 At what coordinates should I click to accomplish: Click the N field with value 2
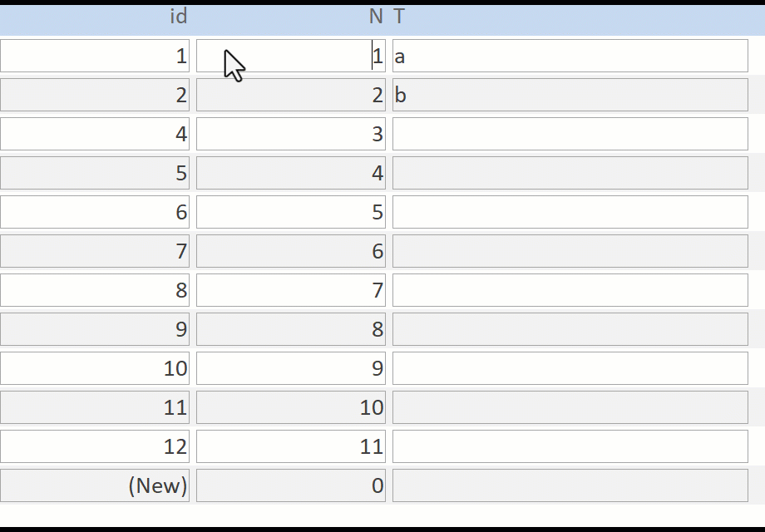point(290,95)
